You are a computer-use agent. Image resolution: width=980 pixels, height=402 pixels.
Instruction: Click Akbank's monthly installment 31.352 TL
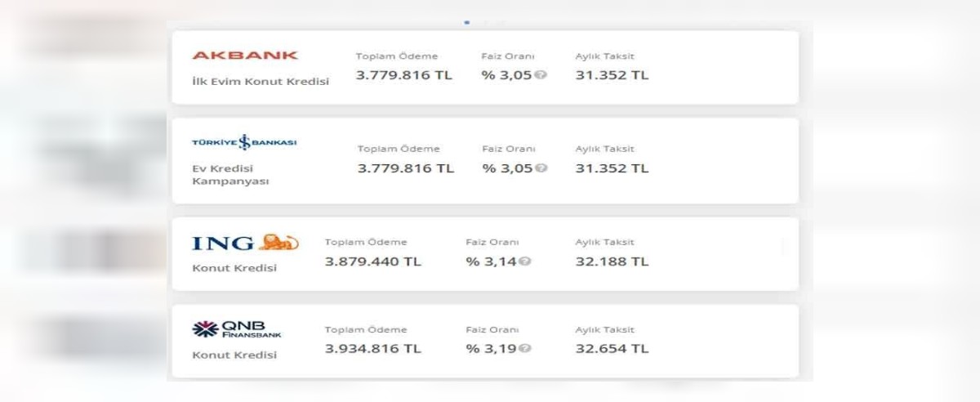coord(612,75)
